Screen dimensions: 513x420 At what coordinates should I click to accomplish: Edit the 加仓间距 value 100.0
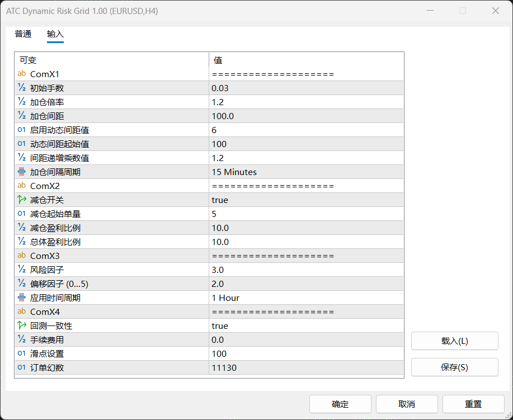pos(306,116)
